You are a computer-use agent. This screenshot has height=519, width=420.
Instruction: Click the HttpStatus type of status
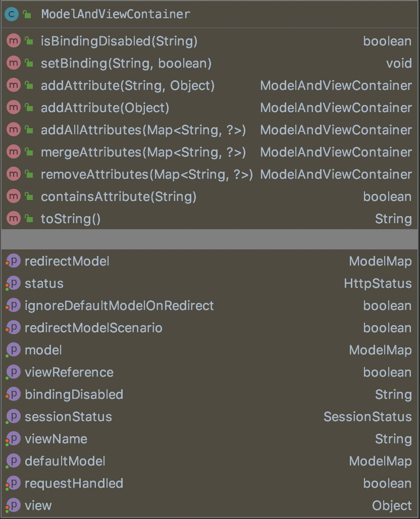coord(378,283)
